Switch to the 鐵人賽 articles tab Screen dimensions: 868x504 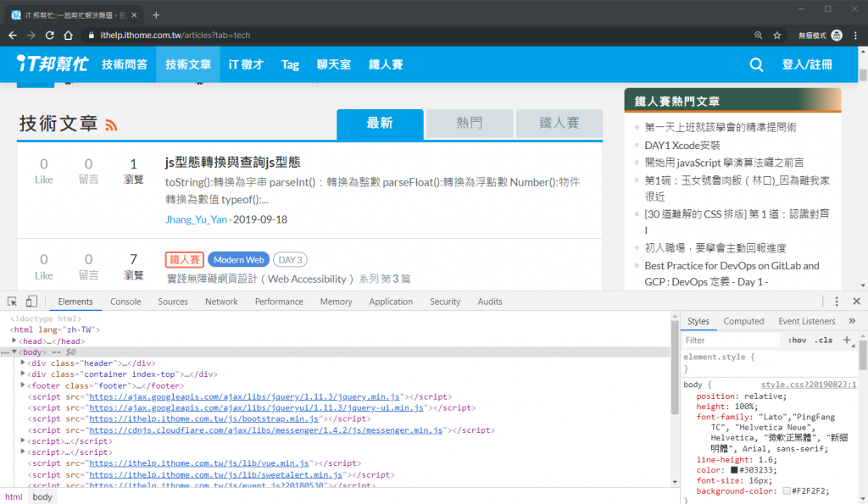(559, 123)
